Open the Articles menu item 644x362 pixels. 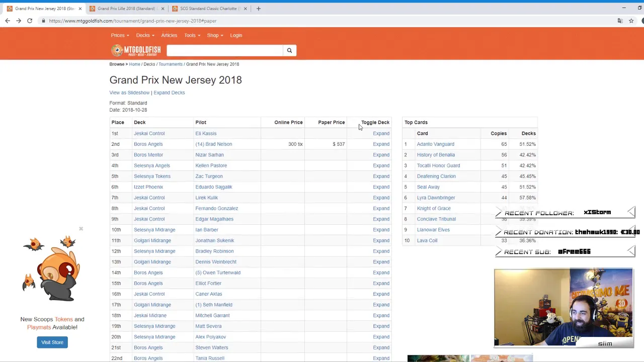[169, 35]
